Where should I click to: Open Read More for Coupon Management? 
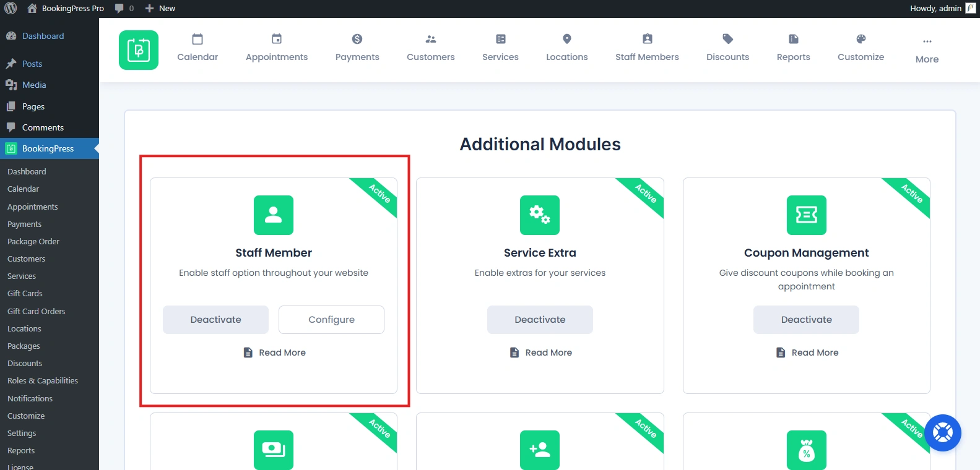point(807,352)
